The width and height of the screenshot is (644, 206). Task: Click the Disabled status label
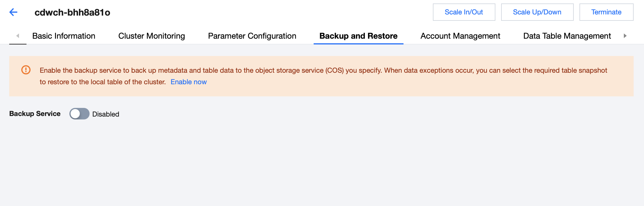106,114
